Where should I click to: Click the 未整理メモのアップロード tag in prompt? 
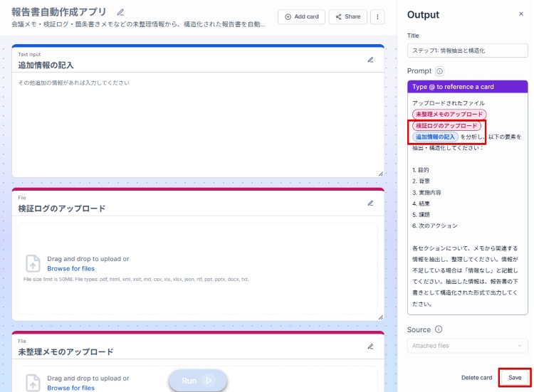tap(449, 114)
